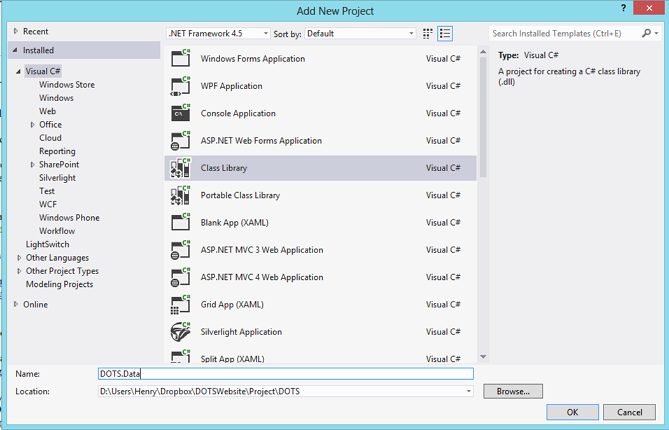Click the template list scroll down arrow
669x430 pixels.
(483, 357)
